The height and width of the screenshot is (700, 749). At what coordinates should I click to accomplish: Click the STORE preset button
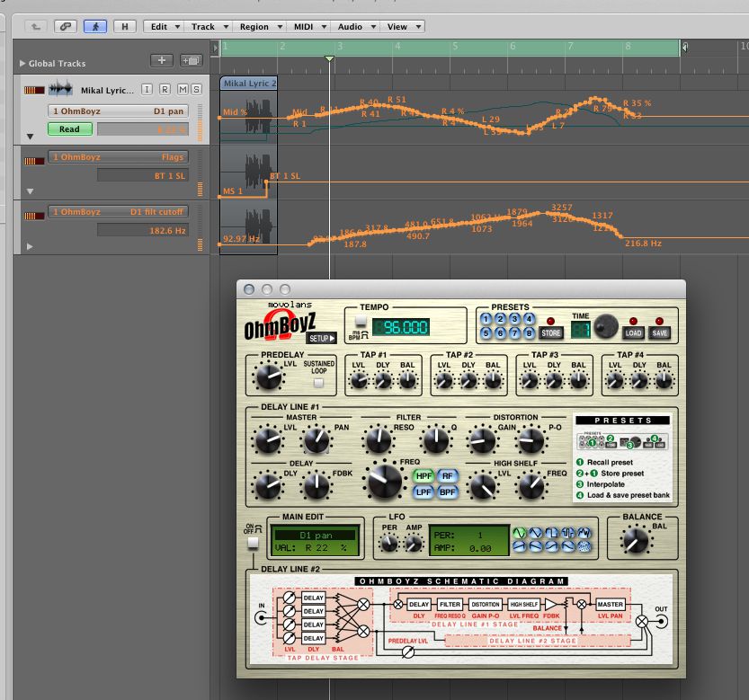coord(551,332)
